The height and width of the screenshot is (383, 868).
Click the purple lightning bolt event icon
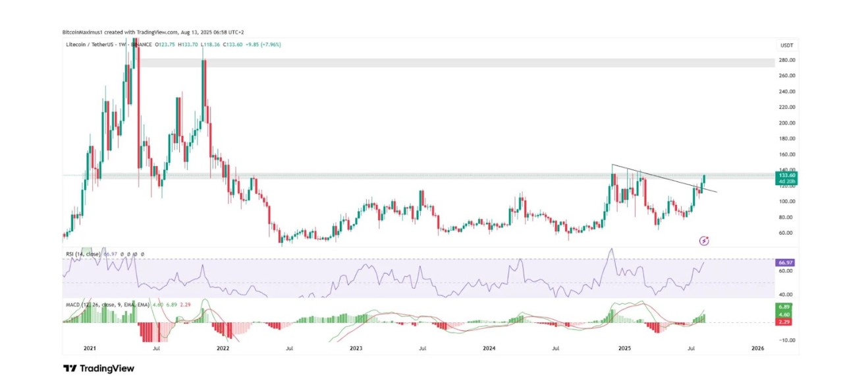click(703, 241)
